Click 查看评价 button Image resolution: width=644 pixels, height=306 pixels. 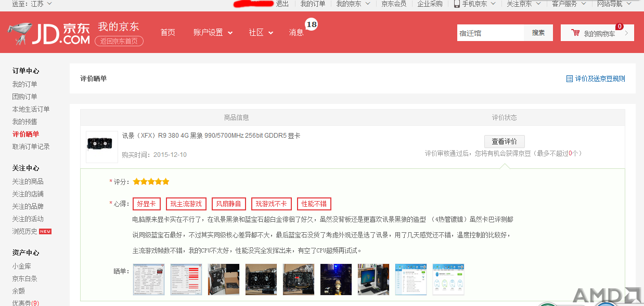pyautogui.click(x=505, y=141)
